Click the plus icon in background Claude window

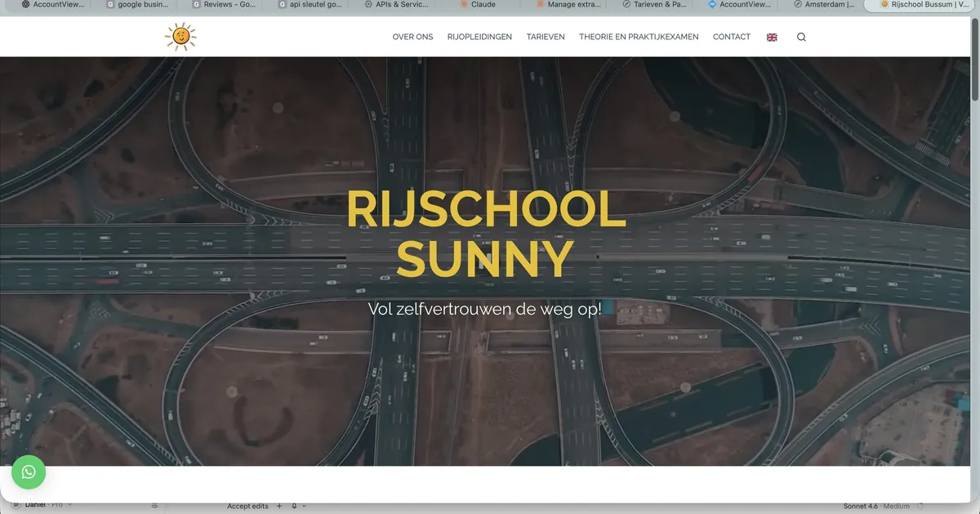279,507
